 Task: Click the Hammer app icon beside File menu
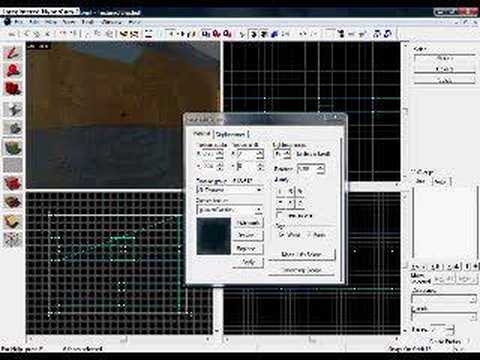(x=7, y=22)
